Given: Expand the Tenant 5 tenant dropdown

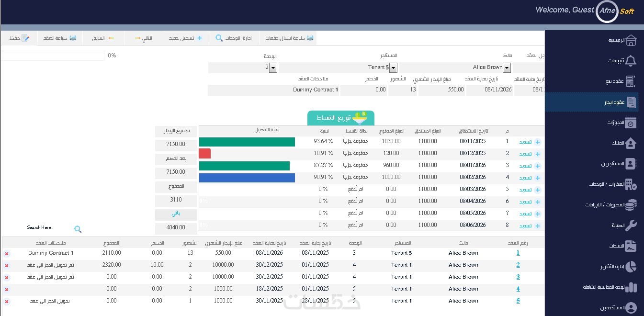Looking at the screenshot, I should (393, 68).
